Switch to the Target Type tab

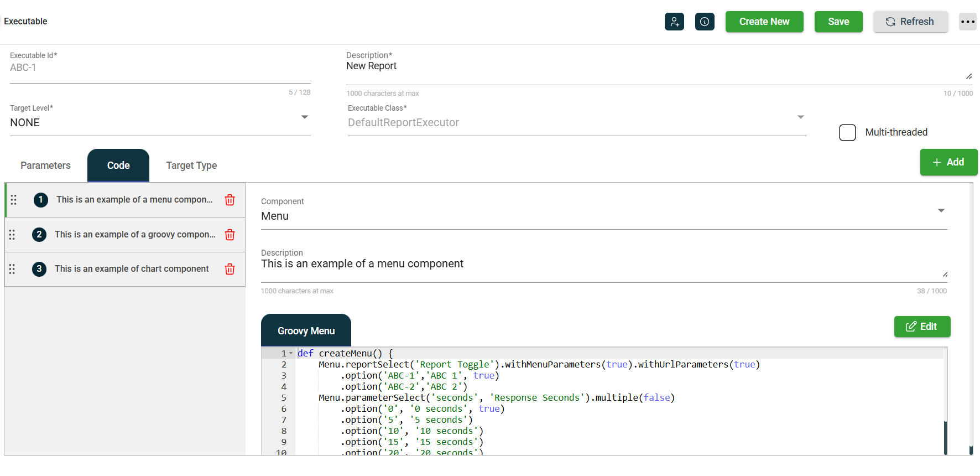(x=191, y=165)
